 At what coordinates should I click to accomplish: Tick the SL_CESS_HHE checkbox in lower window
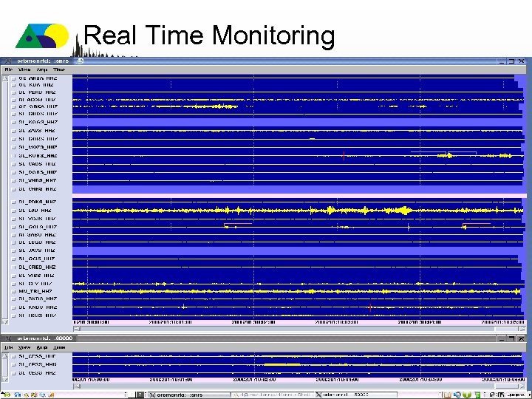coord(13,357)
